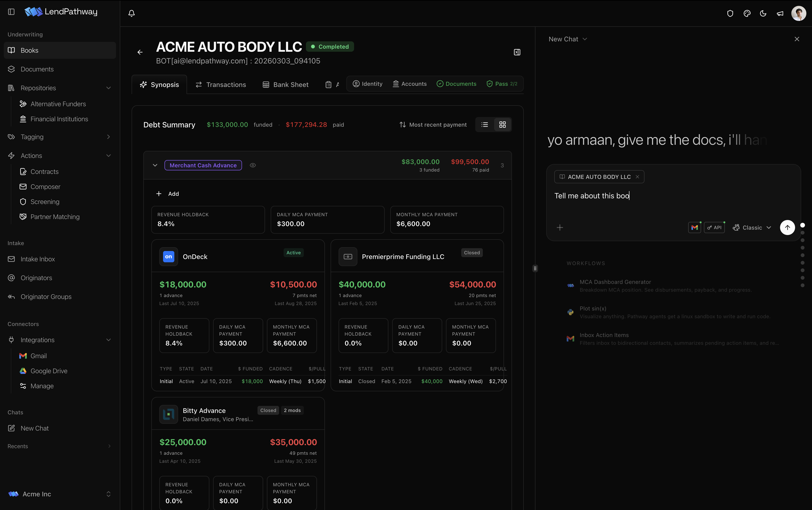Click the Gmail icon in chat box
The height and width of the screenshot is (510, 812).
(x=694, y=228)
